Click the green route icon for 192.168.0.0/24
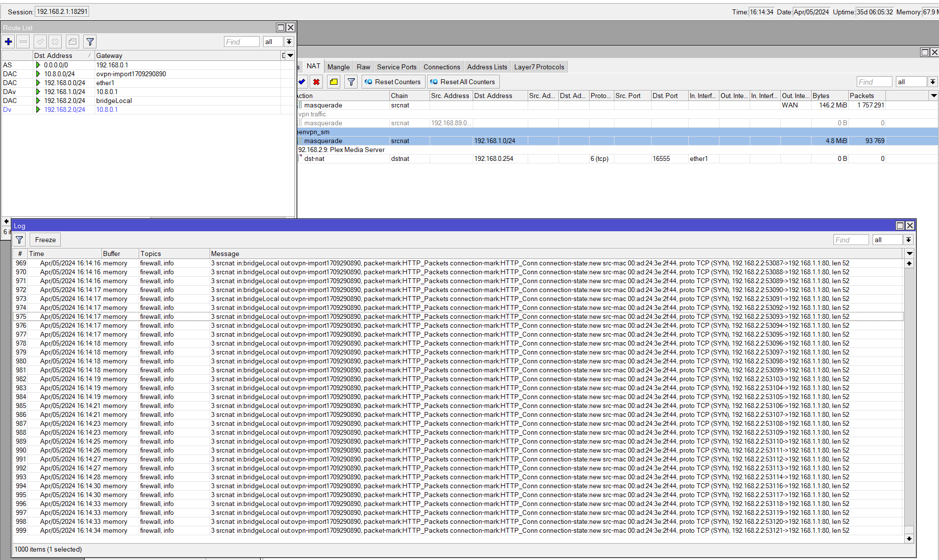 click(x=38, y=83)
